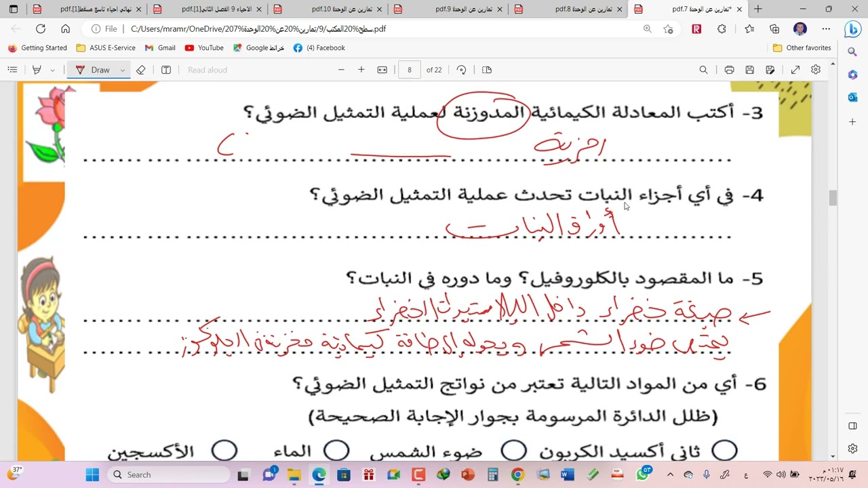Screen dimensions: 868x488
Task: Select the Erase tool
Action: [x=141, y=70]
